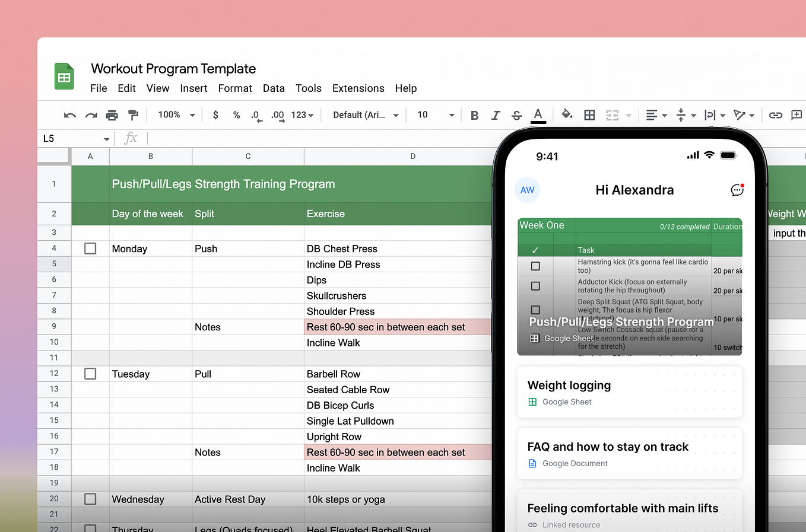Toggle Bold formatting
The width and height of the screenshot is (806, 532).
tap(474, 115)
